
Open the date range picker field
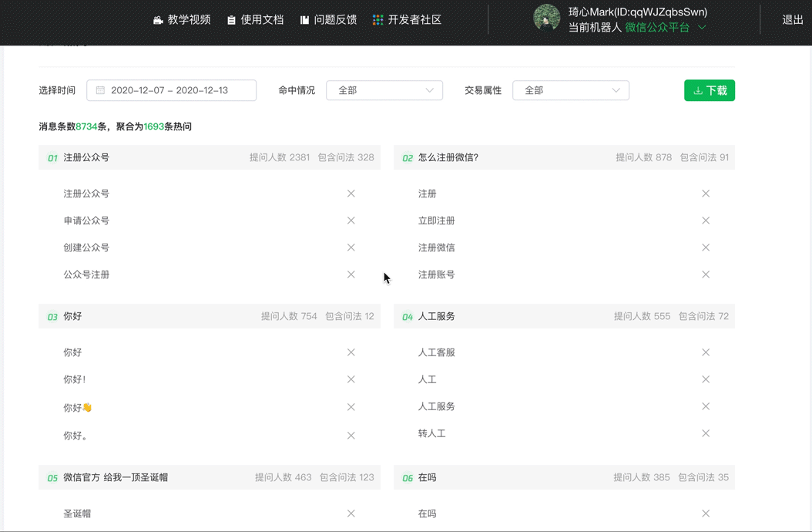pyautogui.click(x=171, y=90)
